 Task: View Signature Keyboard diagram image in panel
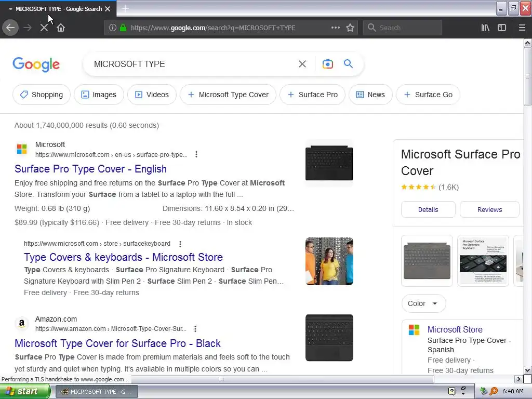point(483,261)
